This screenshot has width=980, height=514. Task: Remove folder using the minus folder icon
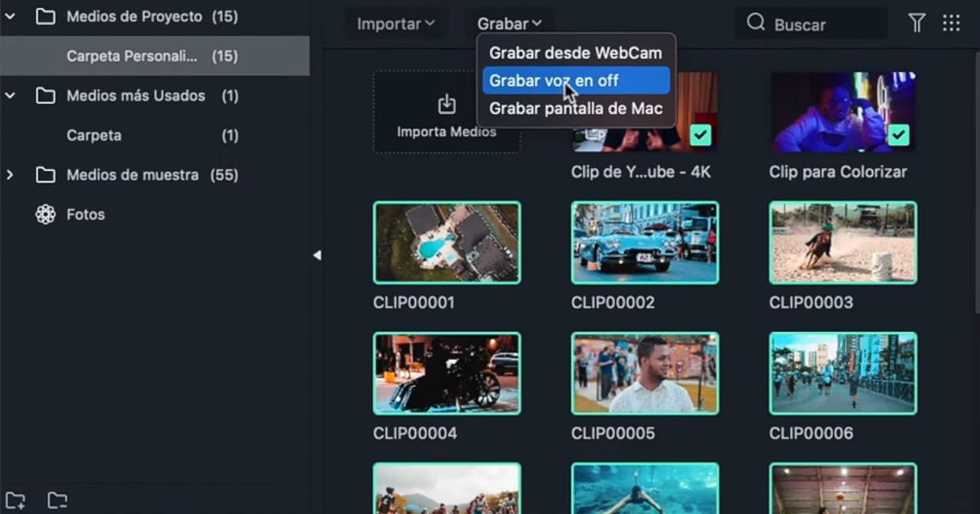coord(57,501)
